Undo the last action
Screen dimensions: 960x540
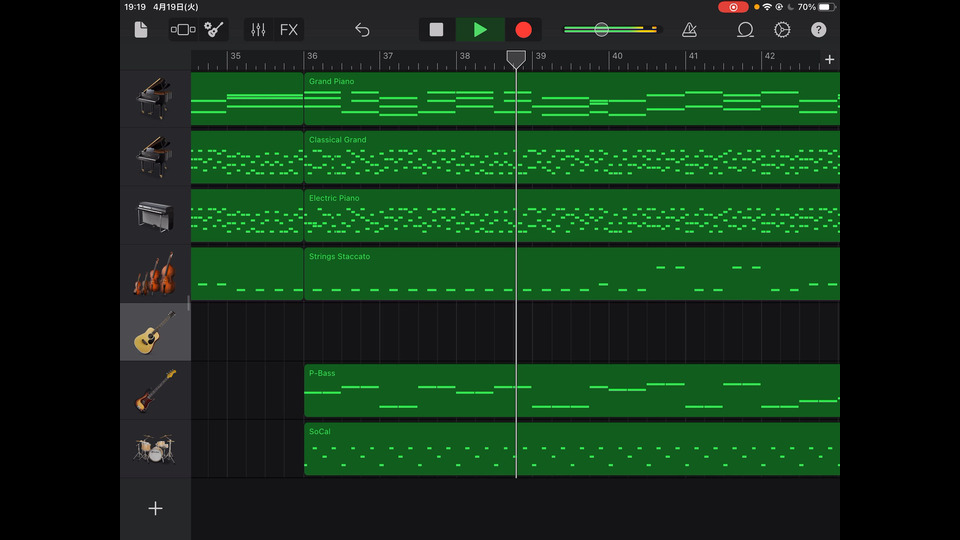click(x=362, y=30)
